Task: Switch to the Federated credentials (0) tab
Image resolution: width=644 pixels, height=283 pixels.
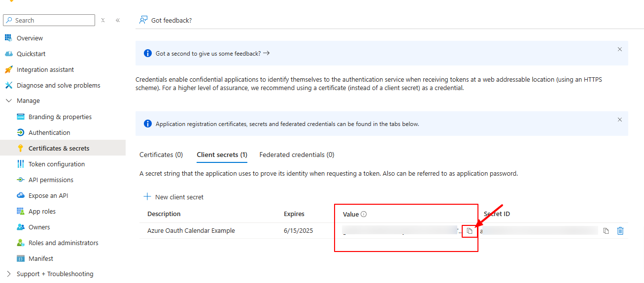Action: [x=297, y=155]
